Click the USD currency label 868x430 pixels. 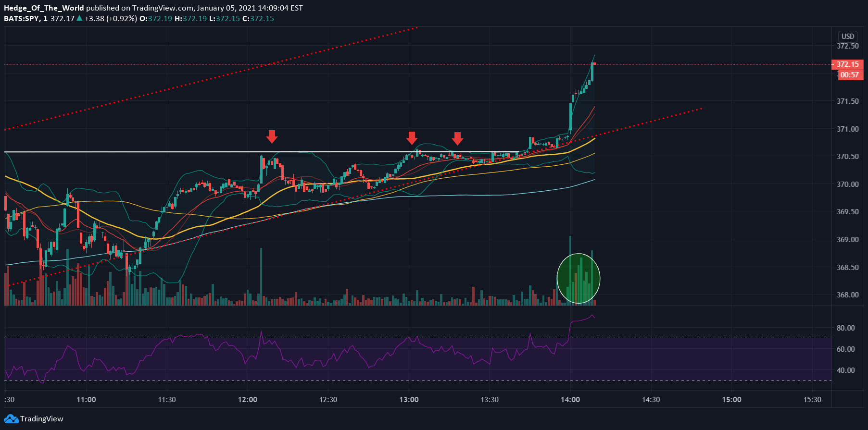coord(848,36)
